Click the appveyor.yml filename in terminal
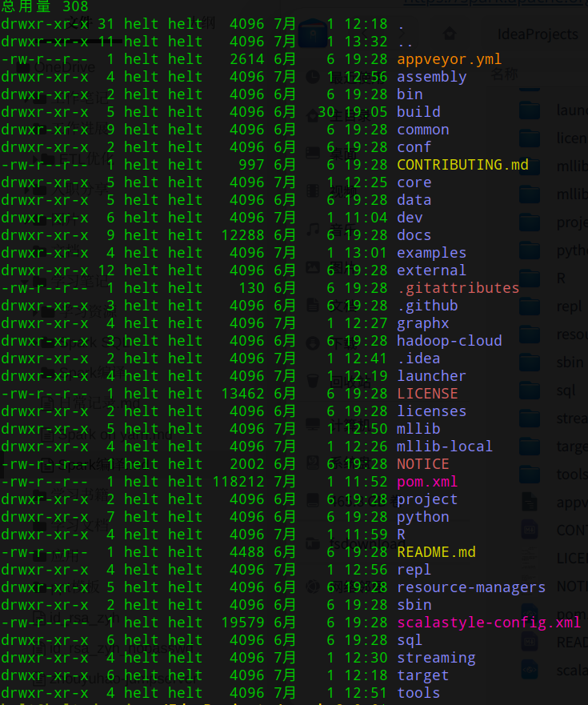The height and width of the screenshot is (705, 588). pyautogui.click(x=449, y=59)
